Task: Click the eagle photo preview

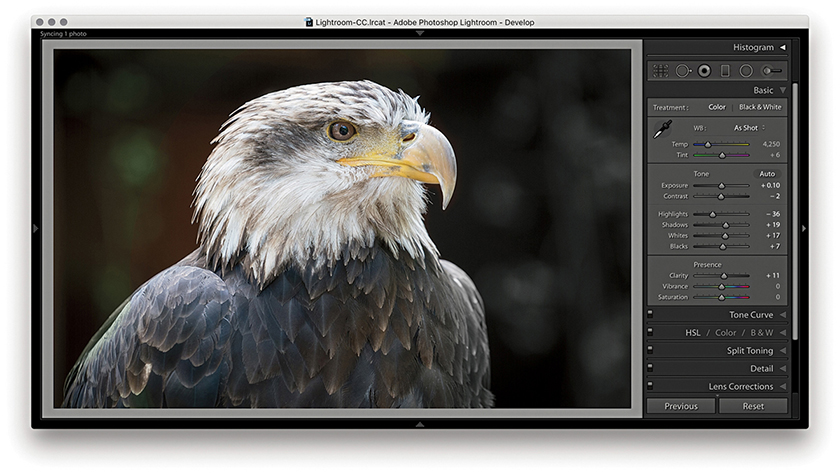Action: [x=342, y=229]
